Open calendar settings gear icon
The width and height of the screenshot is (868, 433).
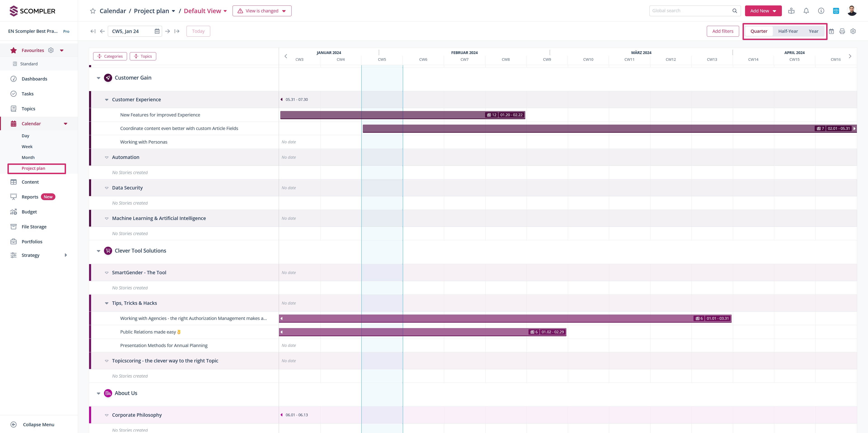853,31
